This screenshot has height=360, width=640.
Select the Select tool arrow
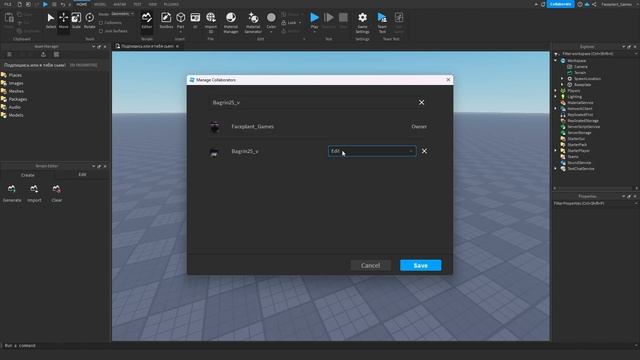51,20
